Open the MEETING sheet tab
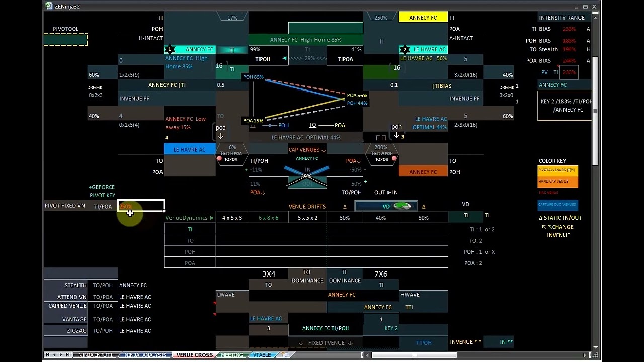Image resolution: width=644 pixels, height=362 pixels. pyautogui.click(x=232, y=355)
